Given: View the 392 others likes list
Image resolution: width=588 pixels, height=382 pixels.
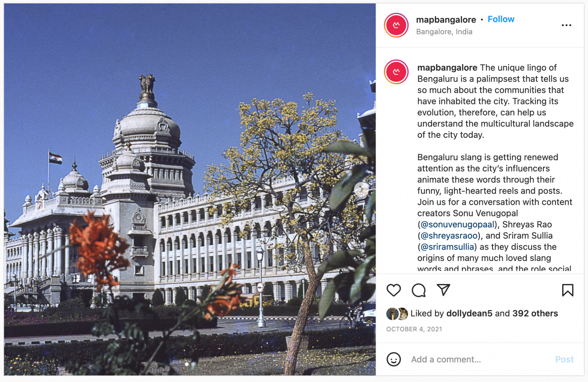Looking at the screenshot, I should 535,313.
